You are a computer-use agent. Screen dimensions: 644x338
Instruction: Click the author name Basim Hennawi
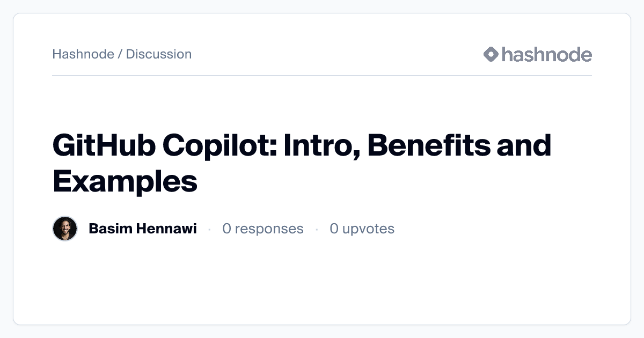pos(142,229)
